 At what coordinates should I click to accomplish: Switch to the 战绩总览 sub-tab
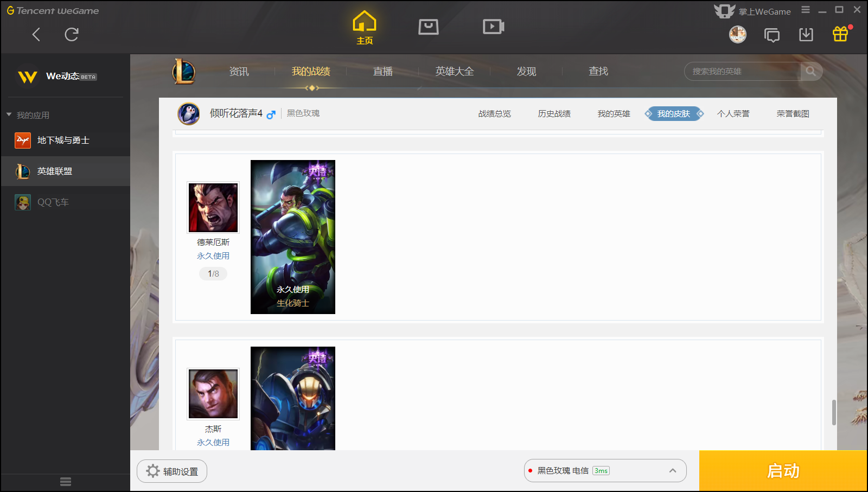click(x=495, y=114)
